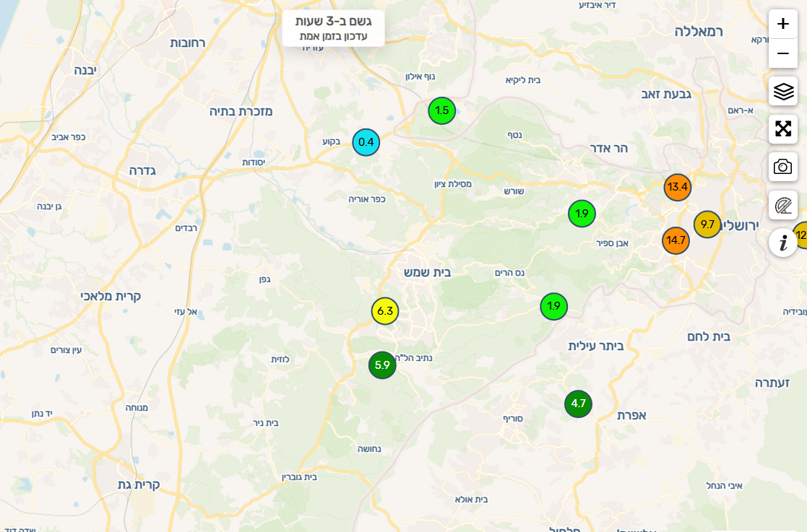The image size is (807, 532).
Task: Open the orange 13.4 rain marker
Action: pyautogui.click(x=677, y=187)
